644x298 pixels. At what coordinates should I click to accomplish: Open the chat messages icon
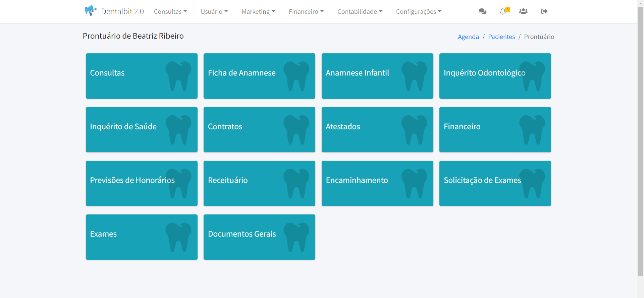[483, 11]
